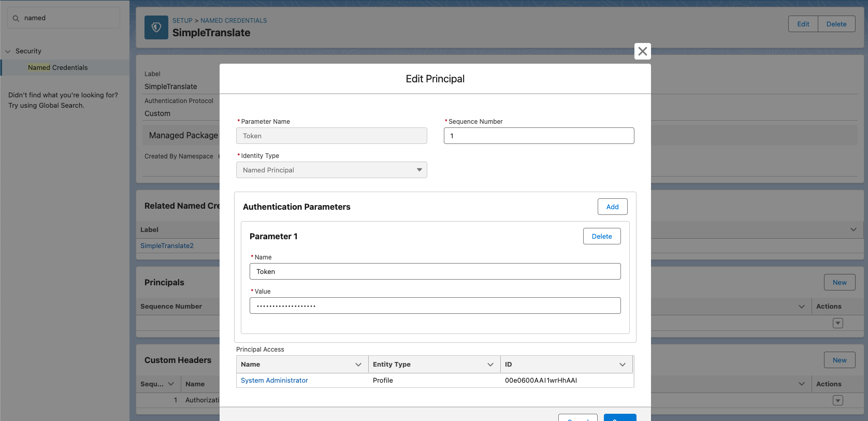
Task: Go to NAMED CREDENTIALS breadcrumb
Action: (x=234, y=21)
